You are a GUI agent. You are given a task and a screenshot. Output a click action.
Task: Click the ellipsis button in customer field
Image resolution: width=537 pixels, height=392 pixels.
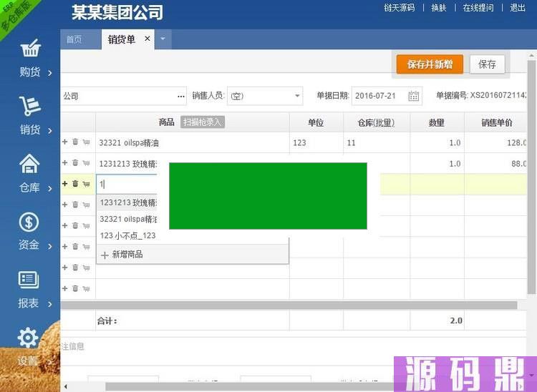[181, 97]
